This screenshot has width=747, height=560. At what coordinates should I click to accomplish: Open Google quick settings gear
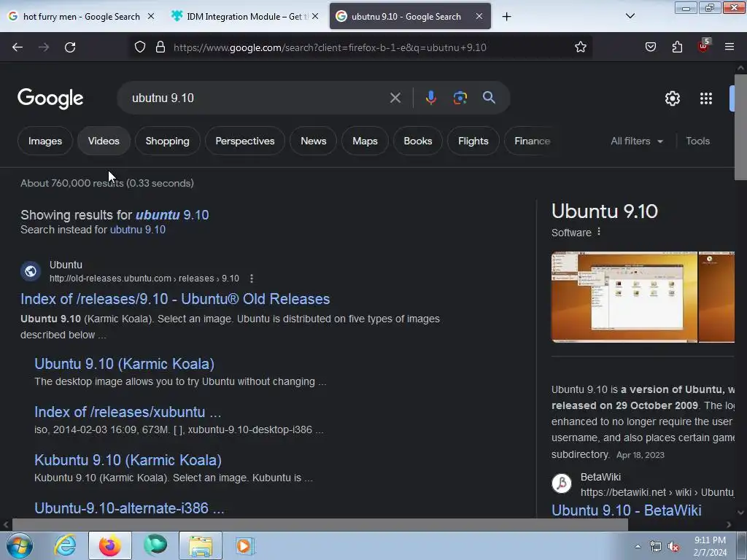coord(672,98)
